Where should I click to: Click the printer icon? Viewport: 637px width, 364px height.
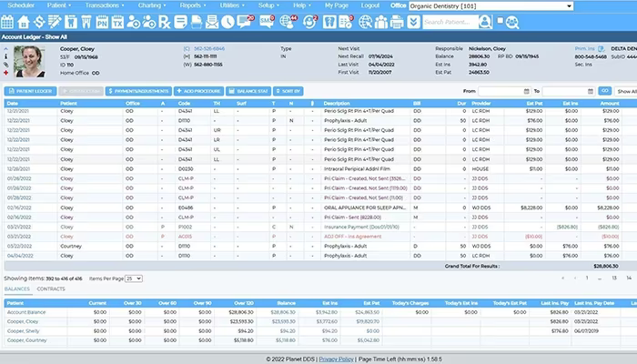397,22
